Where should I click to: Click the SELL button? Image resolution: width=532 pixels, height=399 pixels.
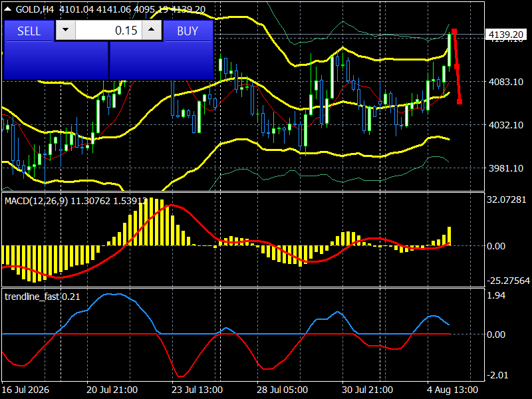click(29, 31)
